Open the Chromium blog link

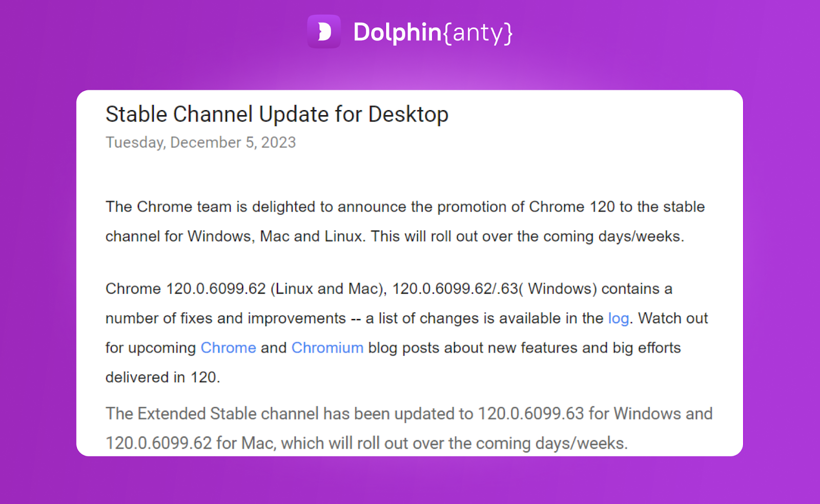click(x=327, y=348)
